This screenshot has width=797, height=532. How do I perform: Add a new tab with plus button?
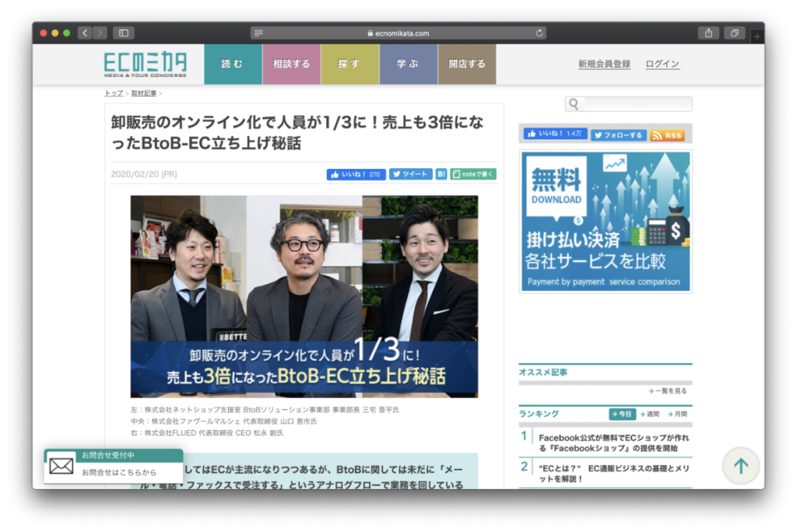[757, 36]
